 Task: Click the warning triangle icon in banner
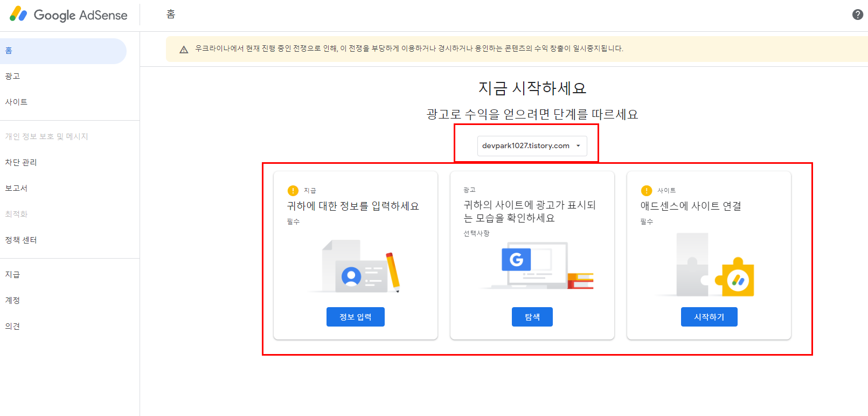184,49
